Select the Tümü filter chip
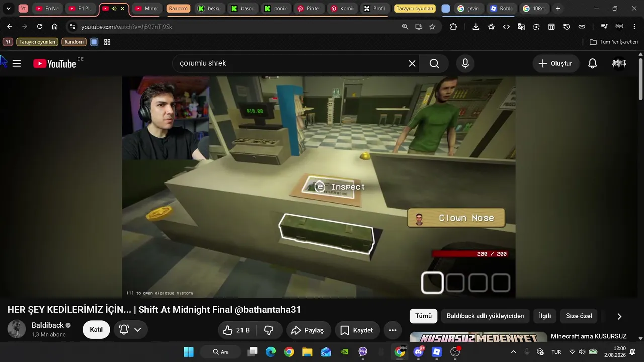 (423, 316)
